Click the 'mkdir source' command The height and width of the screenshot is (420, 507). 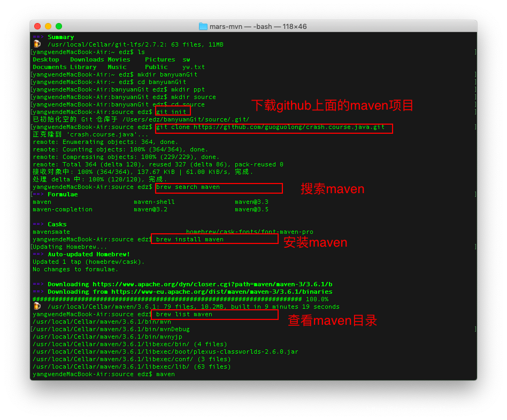[x=194, y=97]
